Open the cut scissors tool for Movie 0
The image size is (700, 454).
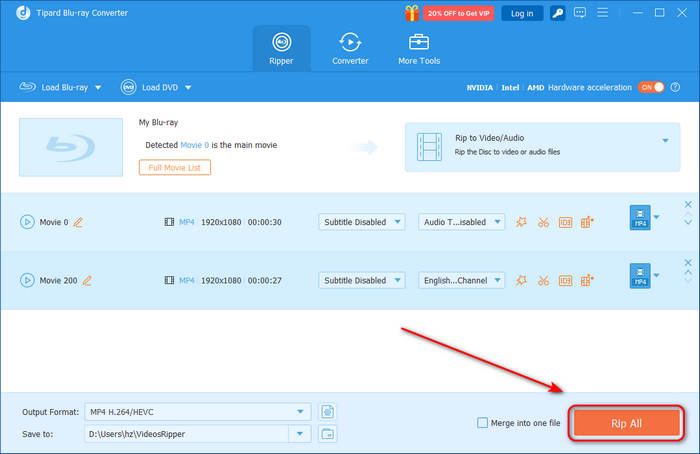click(543, 222)
